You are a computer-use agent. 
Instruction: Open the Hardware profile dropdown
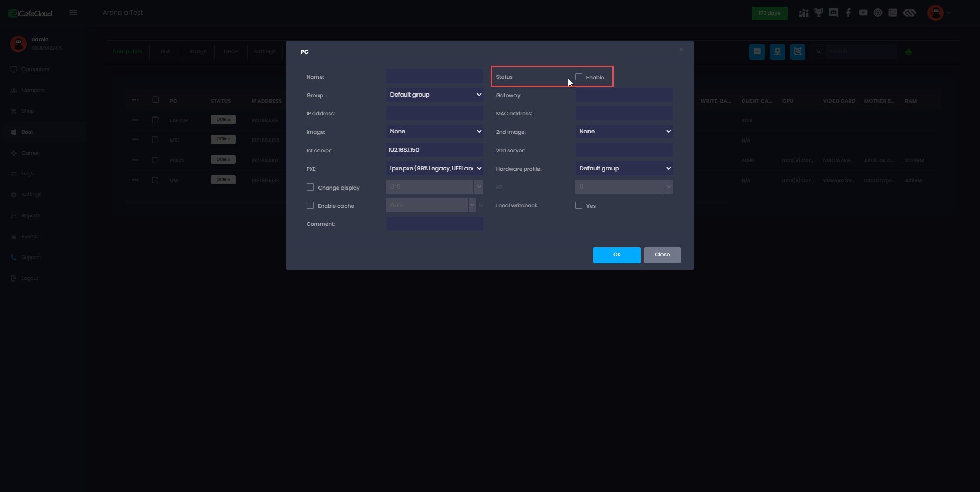(624, 168)
